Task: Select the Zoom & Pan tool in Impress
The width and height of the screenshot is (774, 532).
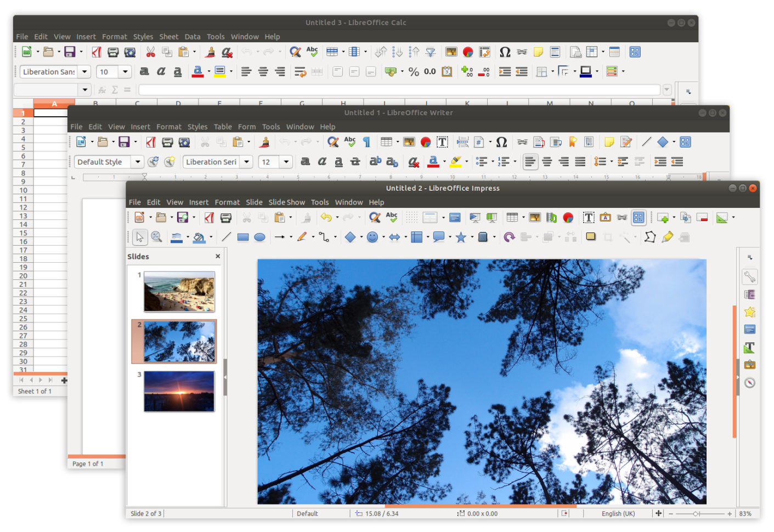Action: pos(157,237)
